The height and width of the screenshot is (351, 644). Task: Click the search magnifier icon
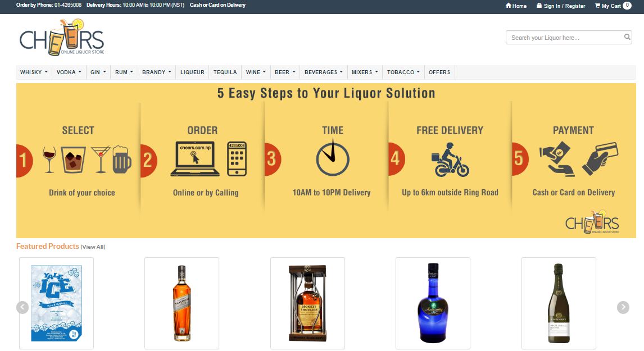[627, 37]
